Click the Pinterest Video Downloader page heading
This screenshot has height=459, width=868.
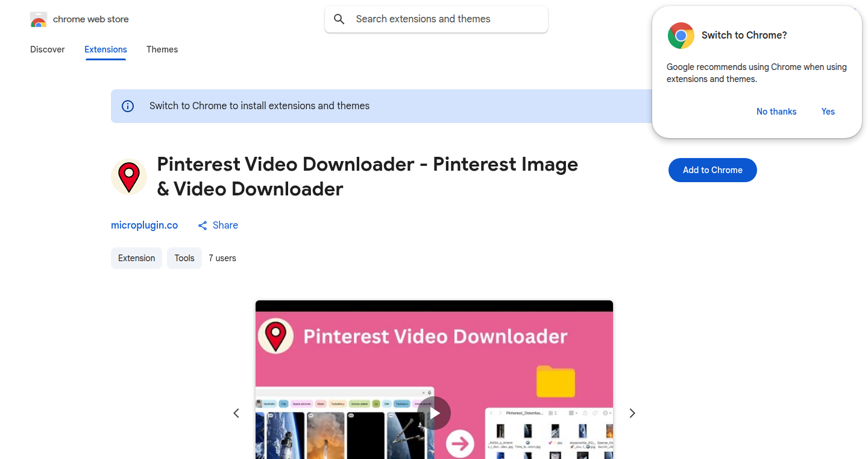point(368,177)
